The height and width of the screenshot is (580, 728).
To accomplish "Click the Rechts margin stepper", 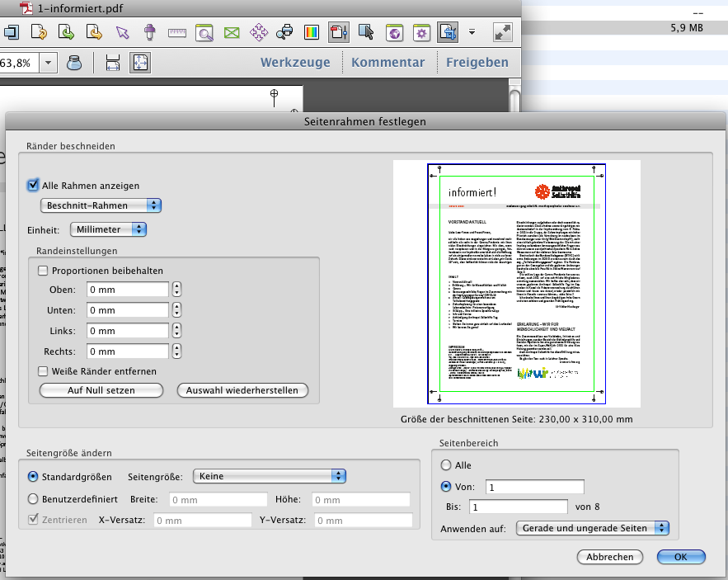I will [x=176, y=351].
